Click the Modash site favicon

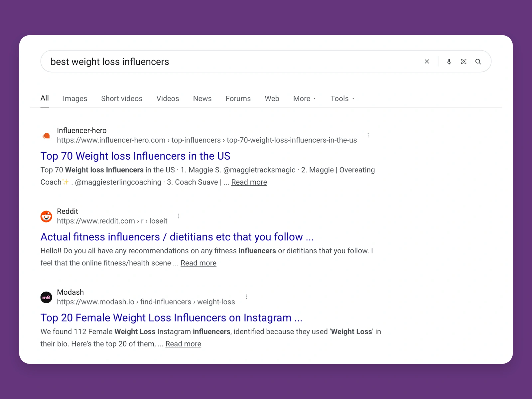46,297
